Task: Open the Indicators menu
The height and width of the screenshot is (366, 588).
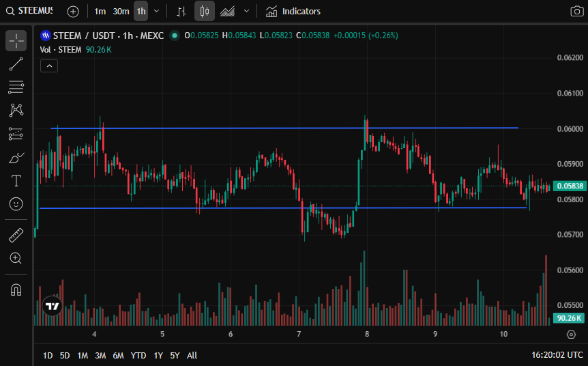Action: (x=293, y=12)
